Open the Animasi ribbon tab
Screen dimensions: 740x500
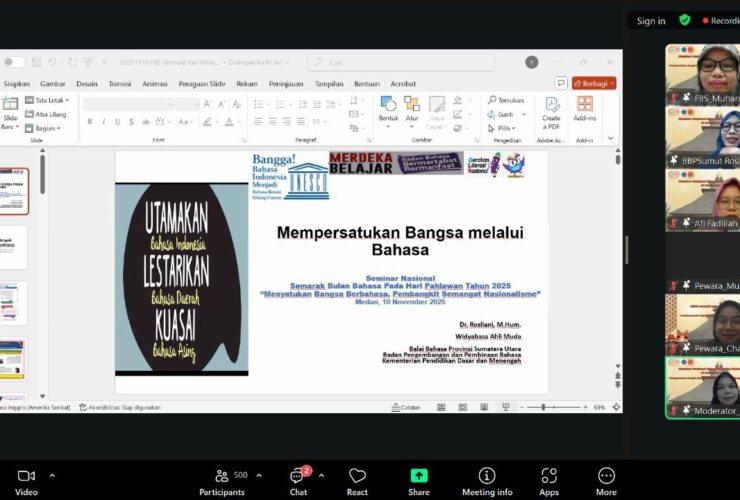pos(154,84)
